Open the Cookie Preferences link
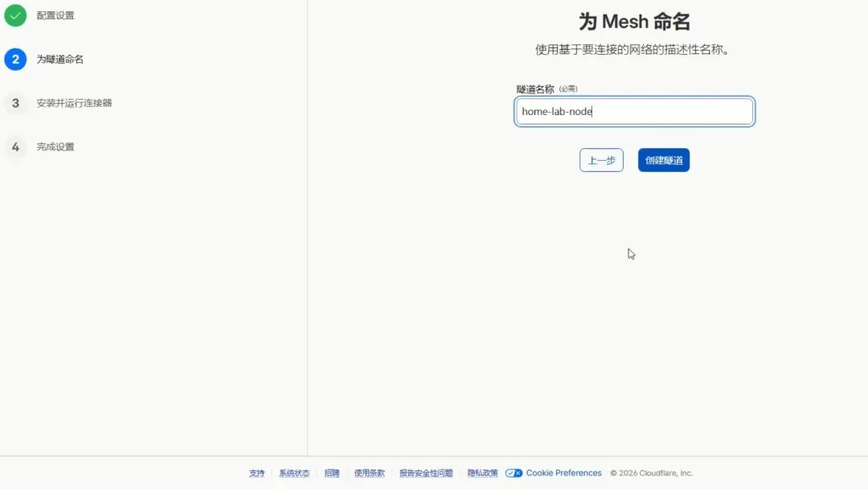 563,473
